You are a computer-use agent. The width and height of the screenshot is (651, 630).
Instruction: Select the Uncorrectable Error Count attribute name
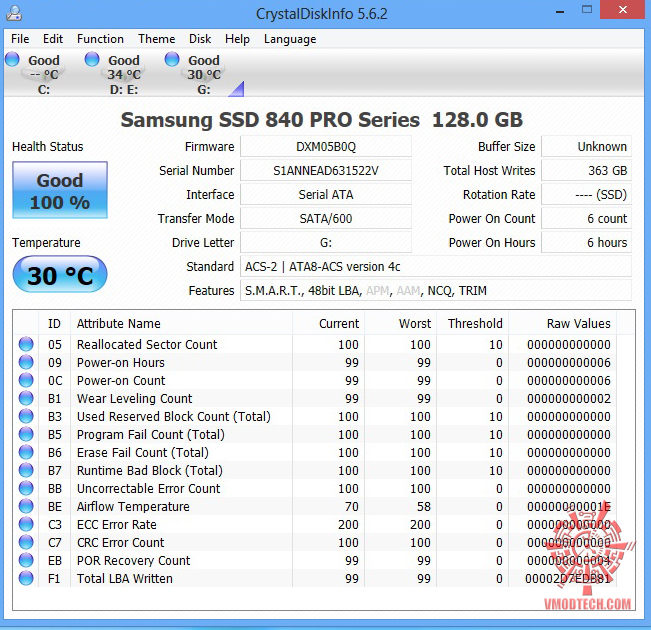click(148, 488)
